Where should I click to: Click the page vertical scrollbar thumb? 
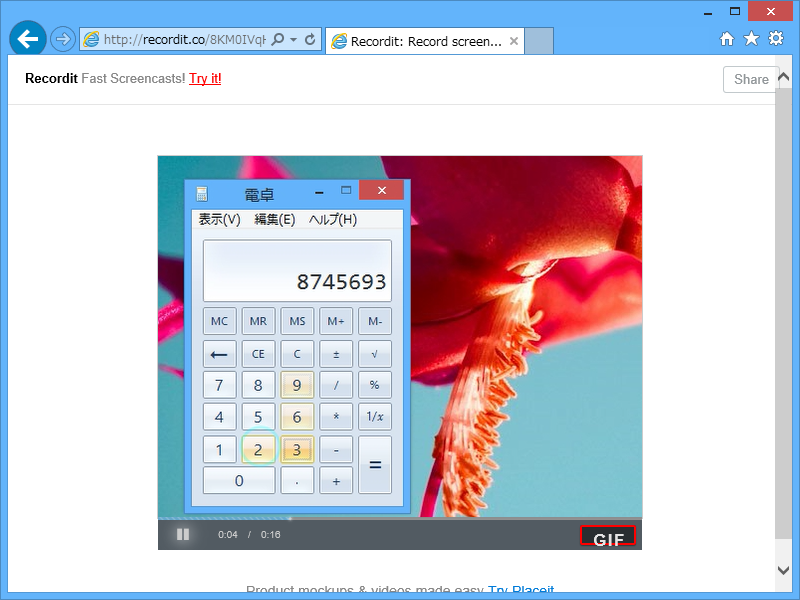(x=784, y=312)
